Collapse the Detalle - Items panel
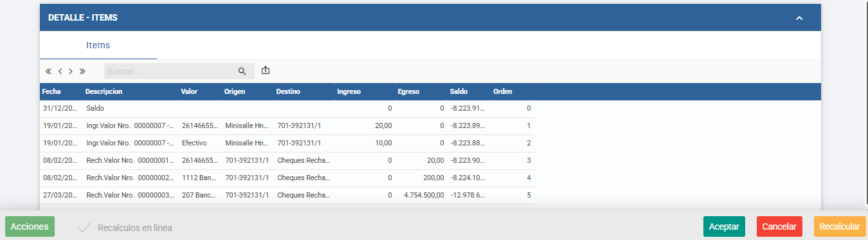This screenshot has width=868, height=240. pyautogui.click(x=799, y=18)
